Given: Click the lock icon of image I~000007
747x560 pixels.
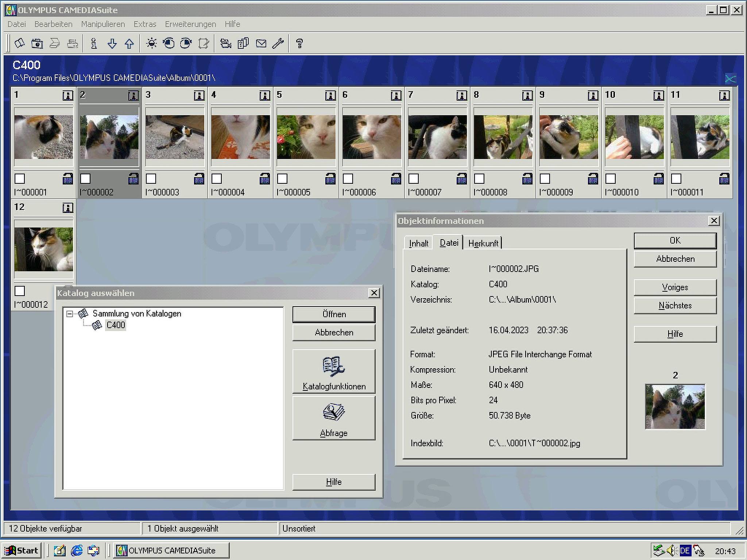Looking at the screenshot, I should [462, 178].
